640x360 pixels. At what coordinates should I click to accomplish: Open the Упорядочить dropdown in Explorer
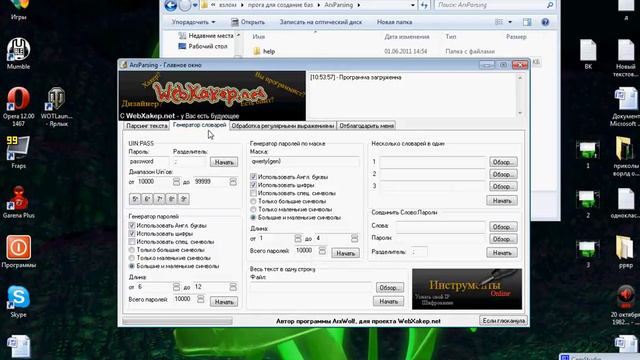[193, 22]
